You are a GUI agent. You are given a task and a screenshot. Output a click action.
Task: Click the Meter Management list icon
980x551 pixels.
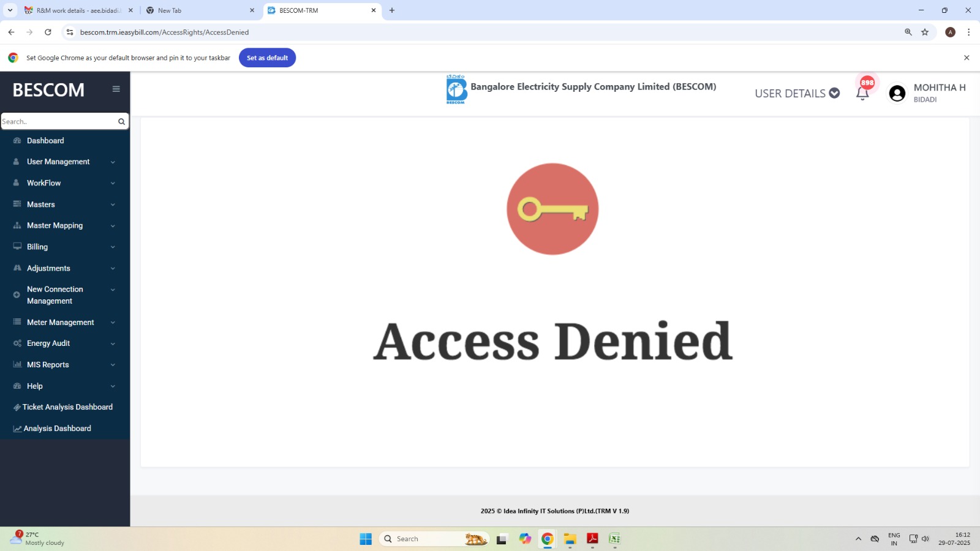click(17, 322)
